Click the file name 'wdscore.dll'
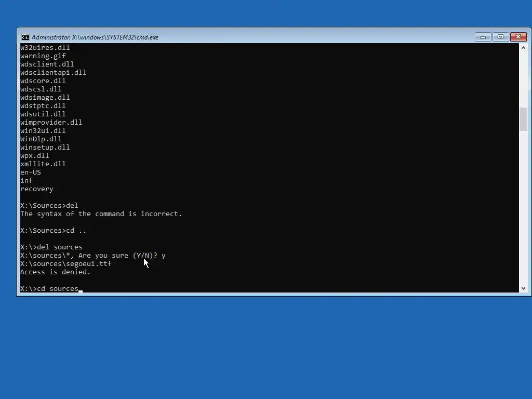This screenshot has height=399, width=532. [x=43, y=81]
